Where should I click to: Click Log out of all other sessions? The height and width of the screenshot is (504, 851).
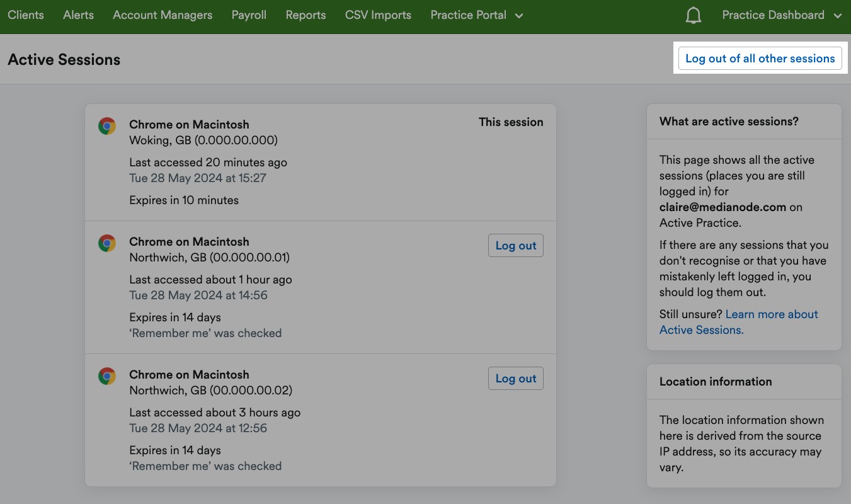pyautogui.click(x=760, y=58)
